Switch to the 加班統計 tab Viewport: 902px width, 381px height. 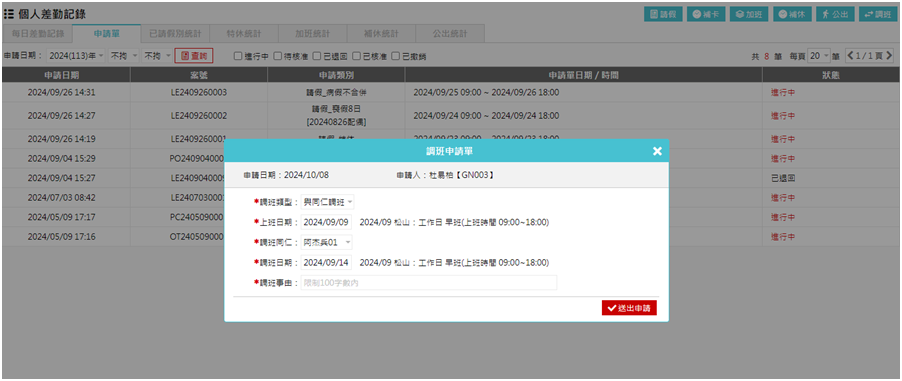pyautogui.click(x=312, y=34)
